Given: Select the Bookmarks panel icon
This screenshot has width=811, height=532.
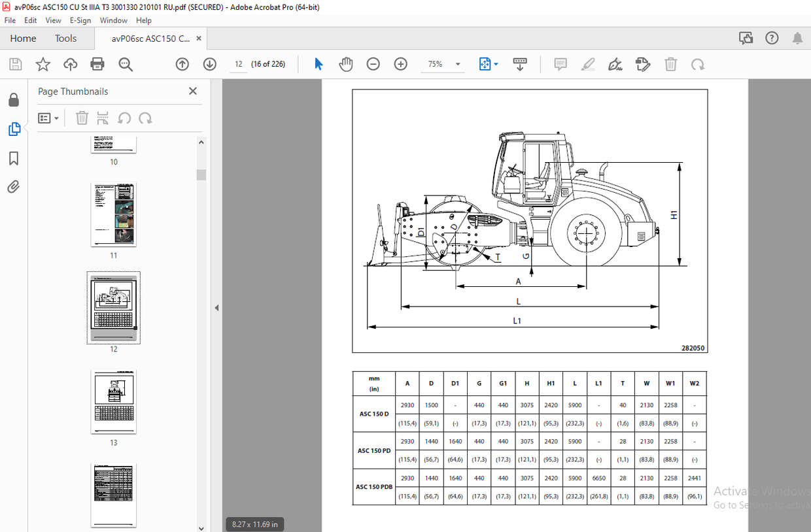Looking at the screenshot, I should point(14,158).
